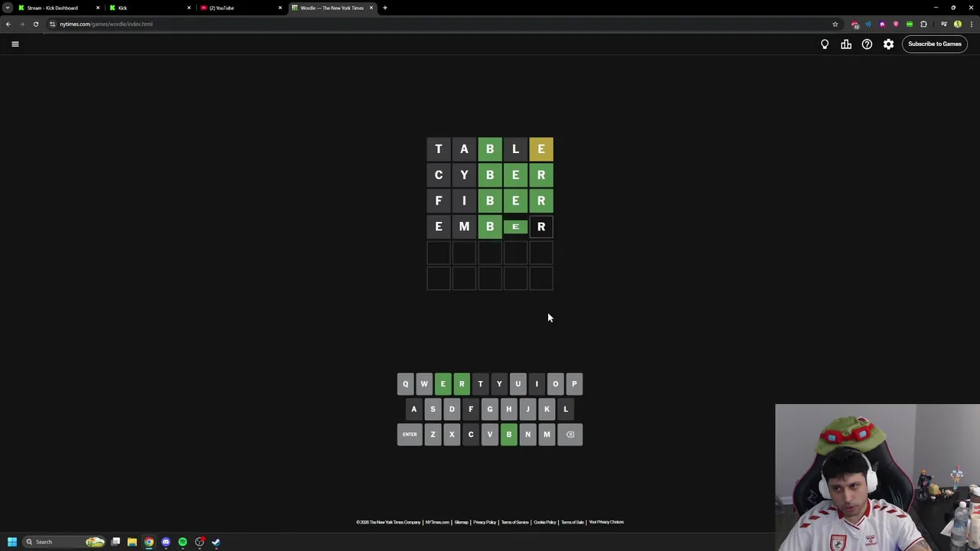
Task: Open the hint lightbulb icon
Action: click(x=825, y=44)
